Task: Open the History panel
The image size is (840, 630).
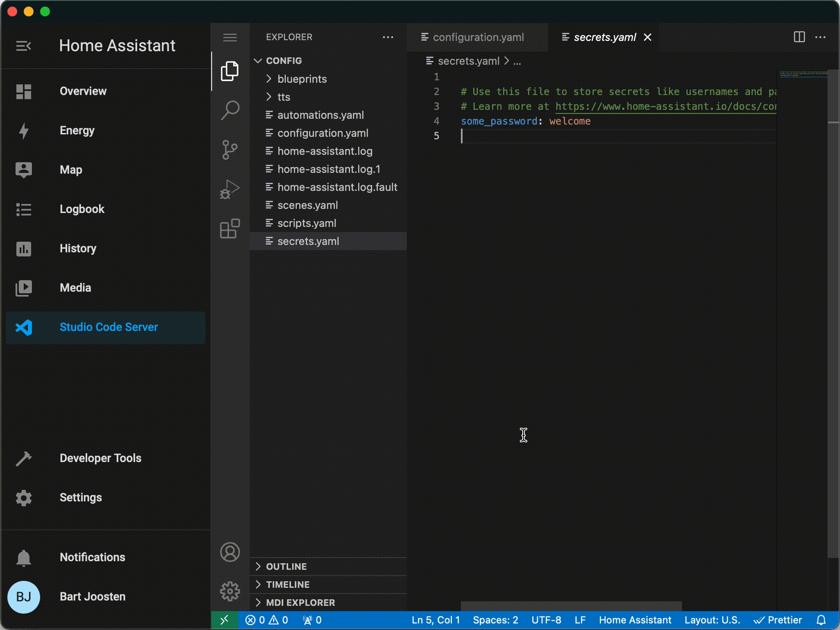Action: [x=106, y=249]
